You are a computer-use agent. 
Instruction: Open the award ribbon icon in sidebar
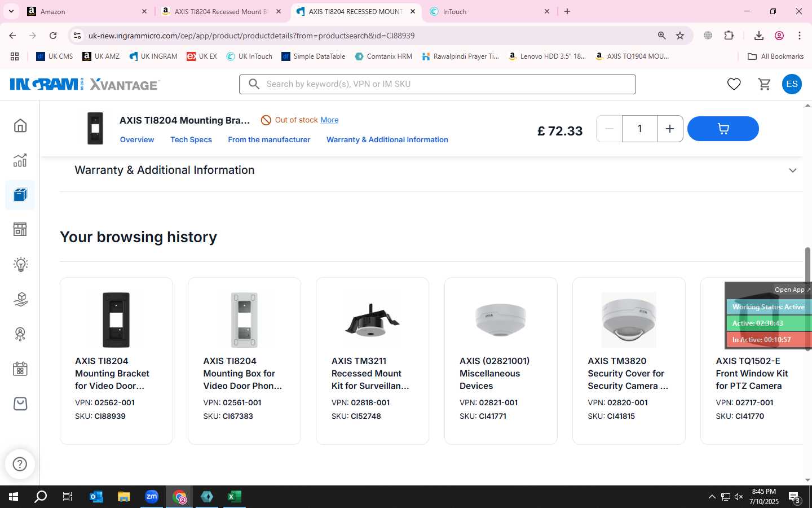[20, 334]
